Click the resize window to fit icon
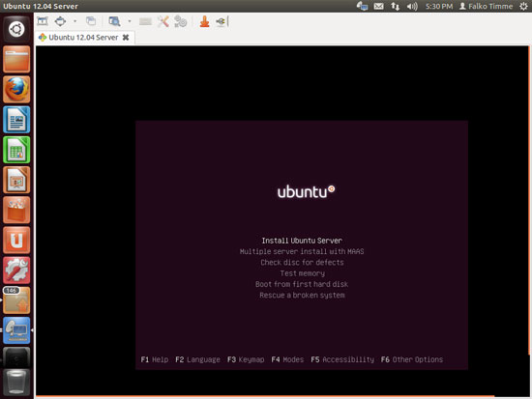 click(43, 21)
